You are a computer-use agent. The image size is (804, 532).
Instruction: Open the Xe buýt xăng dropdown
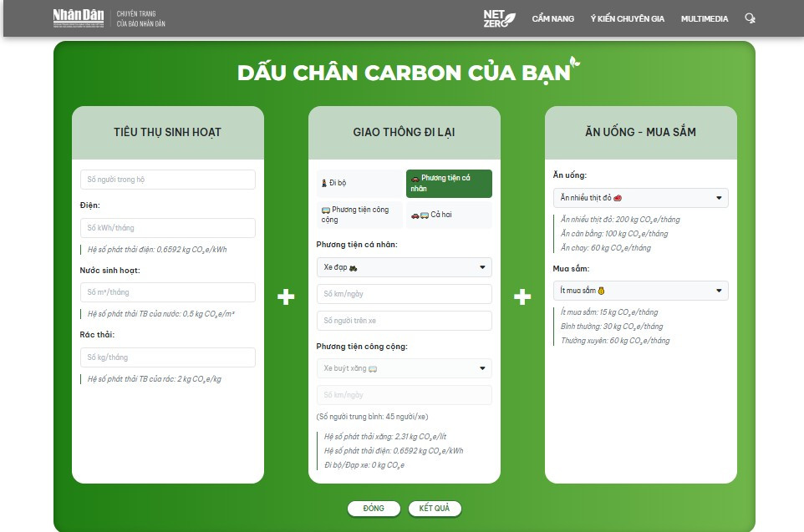click(x=404, y=368)
